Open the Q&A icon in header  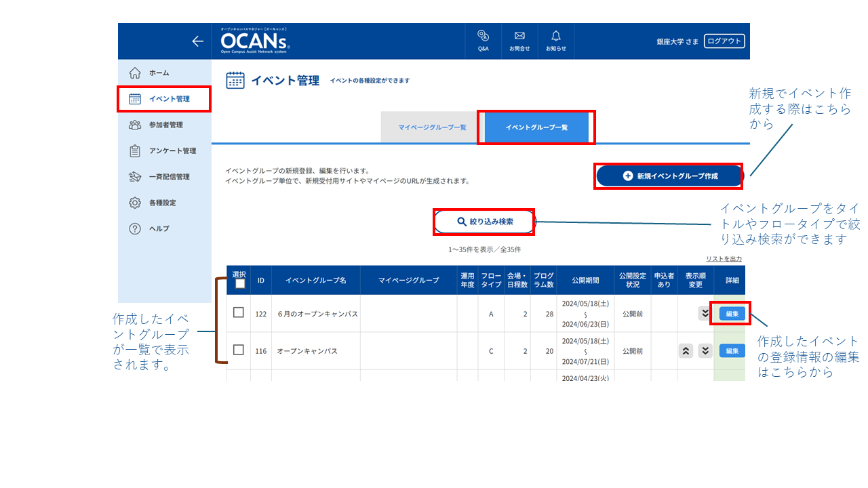[x=483, y=41]
